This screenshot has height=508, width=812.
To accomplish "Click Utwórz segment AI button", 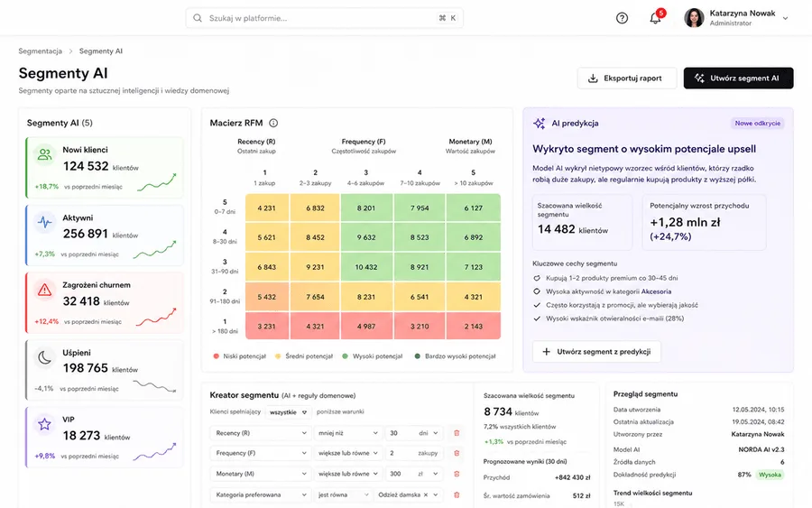I will coord(738,79).
